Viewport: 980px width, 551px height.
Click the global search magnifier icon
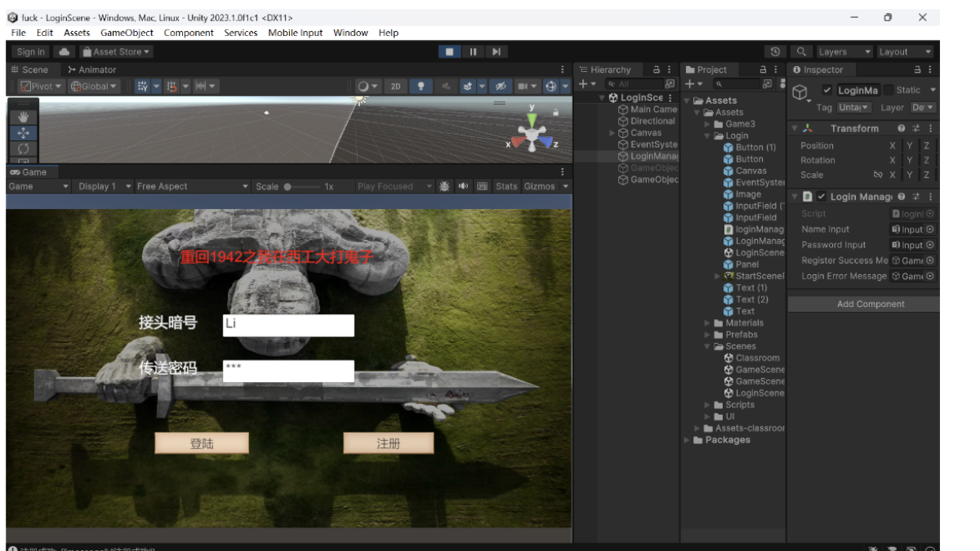coord(802,51)
